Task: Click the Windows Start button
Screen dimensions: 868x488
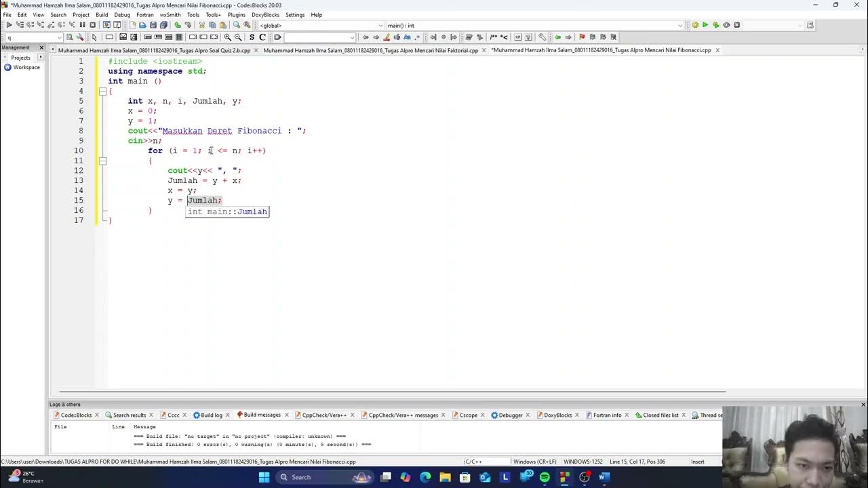Action: coord(264,477)
